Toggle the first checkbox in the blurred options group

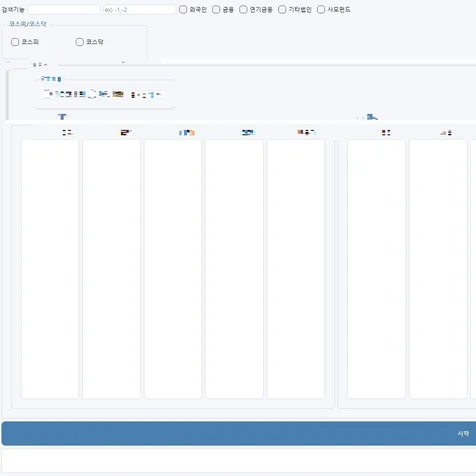tap(48, 94)
